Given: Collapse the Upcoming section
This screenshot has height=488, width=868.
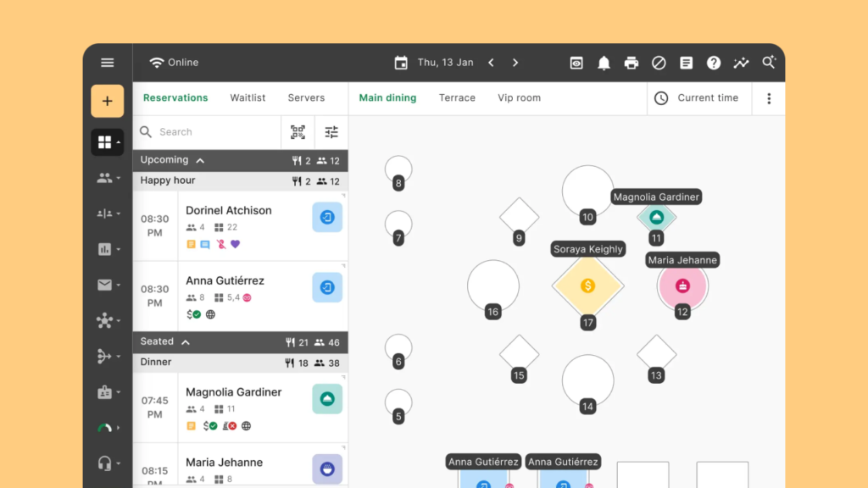Looking at the screenshot, I should (x=200, y=160).
